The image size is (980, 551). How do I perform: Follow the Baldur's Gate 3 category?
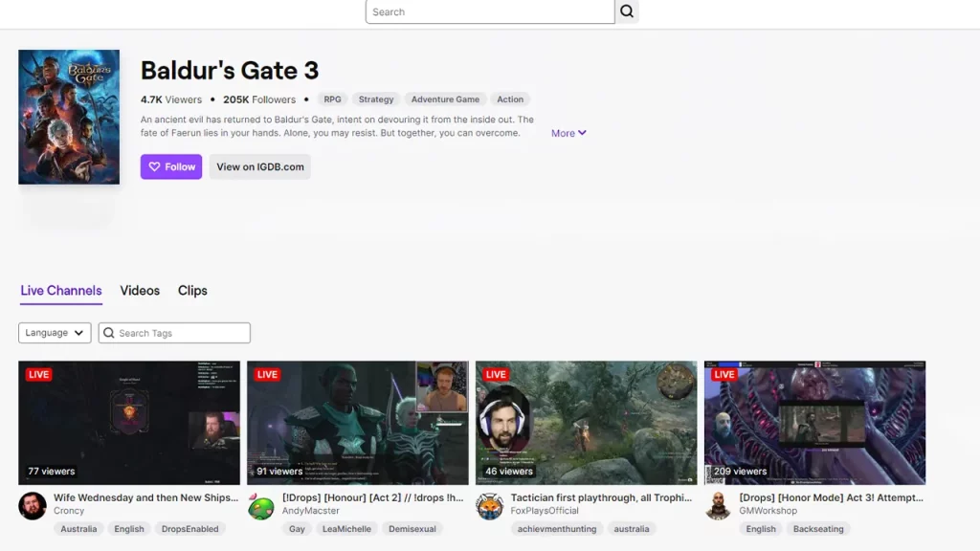click(171, 166)
